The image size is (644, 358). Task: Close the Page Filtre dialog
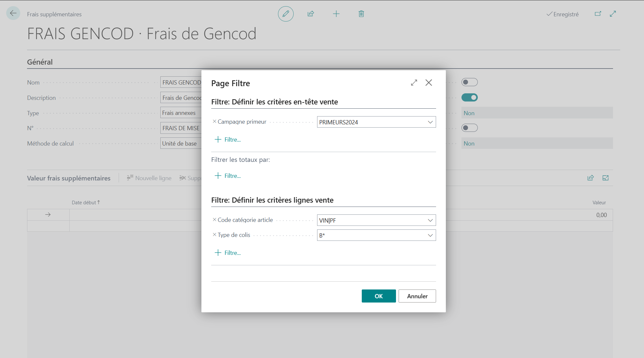coord(429,83)
